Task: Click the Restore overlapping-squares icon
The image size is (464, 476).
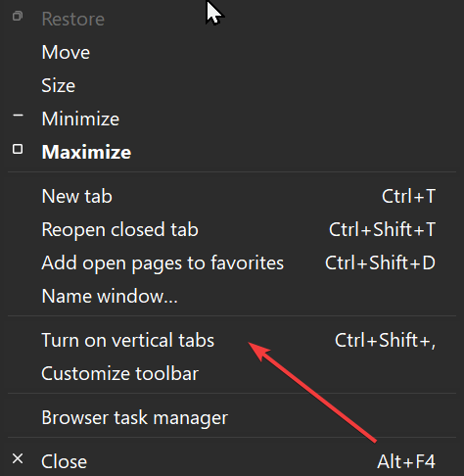Action: click(x=18, y=16)
